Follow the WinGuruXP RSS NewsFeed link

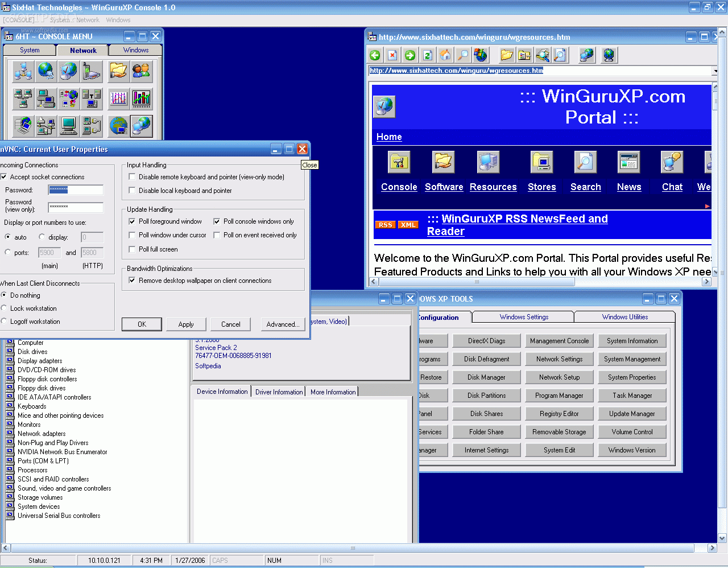pos(517,225)
